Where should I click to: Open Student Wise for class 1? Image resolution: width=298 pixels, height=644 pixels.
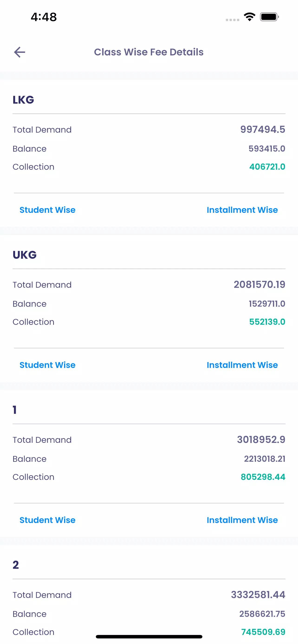click(47, 520)
